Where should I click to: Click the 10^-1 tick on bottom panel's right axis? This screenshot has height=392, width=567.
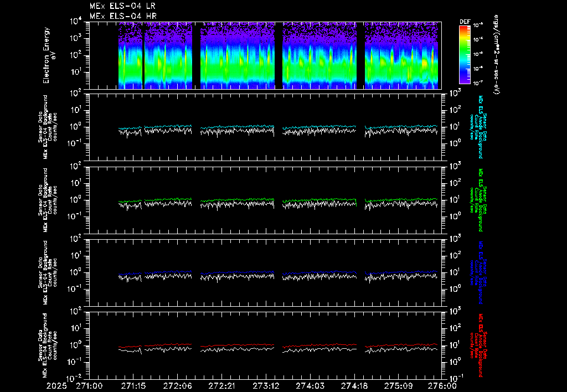(x=455, y=377)
